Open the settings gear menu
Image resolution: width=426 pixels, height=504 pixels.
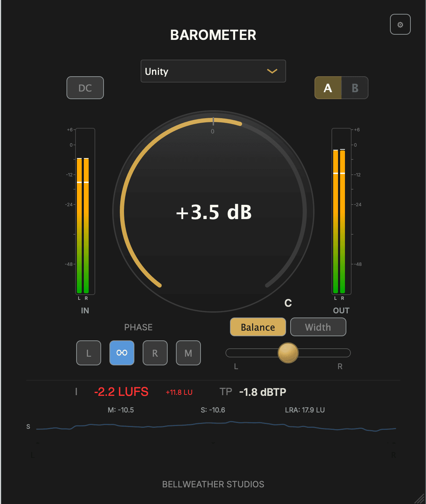click(x=400, y=24)
